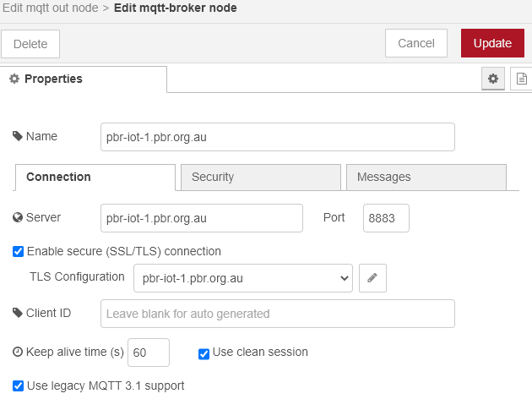The width and height of the screenshot is (532, 410).
Task: Click the Update button
Action: coord(492,43)
